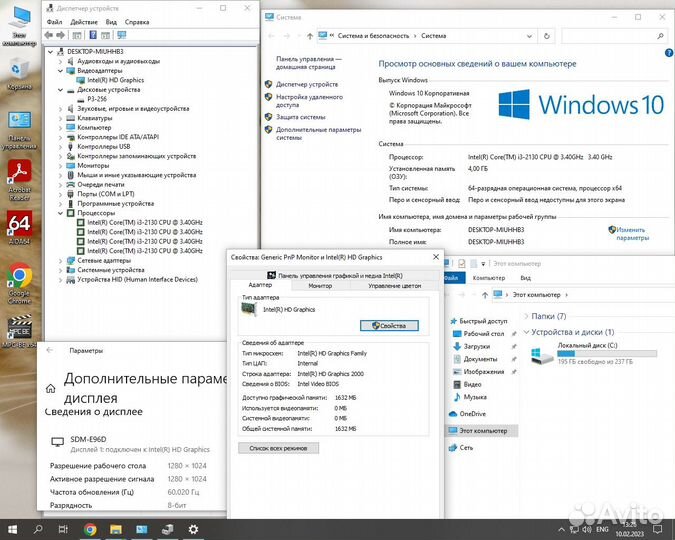This screenshot has width=675, height=540.
Task: Click ENG language indicator in tray
Action: [x=602, y=529]
